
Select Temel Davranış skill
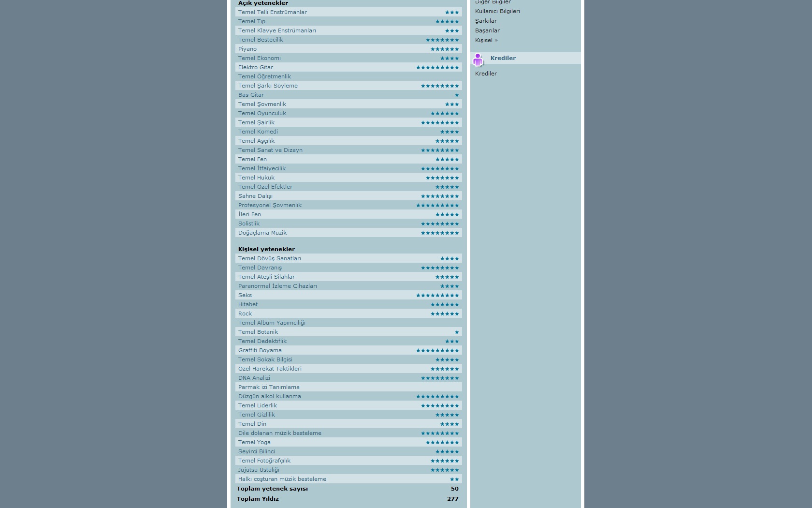tap(260, 268)
